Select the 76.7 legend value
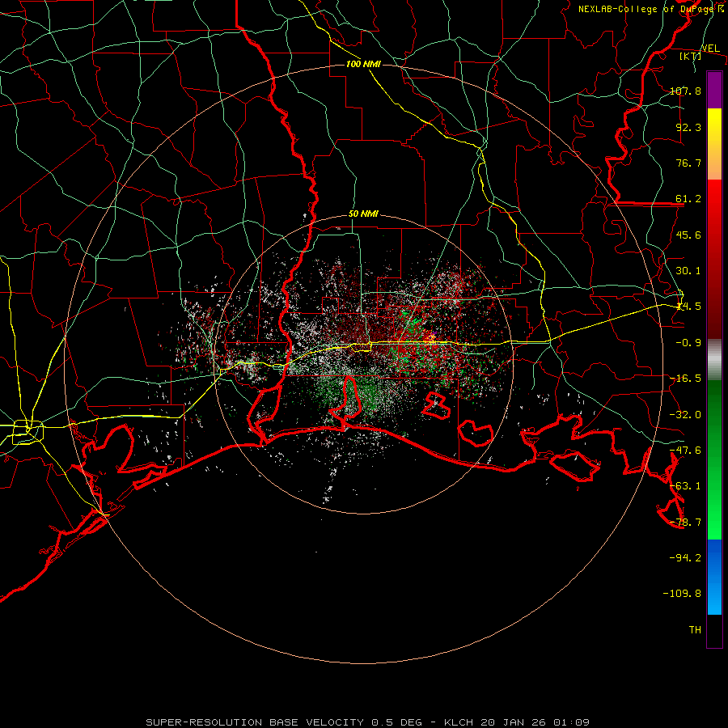This screenshot has height=728, width=728. click(x=688, y=163)
